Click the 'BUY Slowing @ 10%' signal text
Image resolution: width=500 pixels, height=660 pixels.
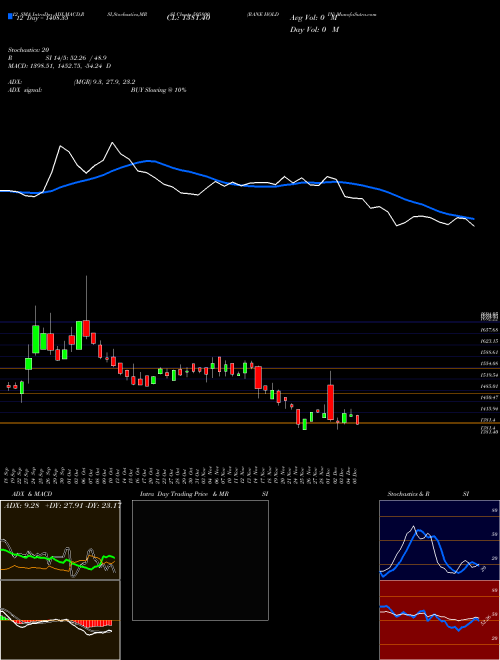[x=158, y=90]
